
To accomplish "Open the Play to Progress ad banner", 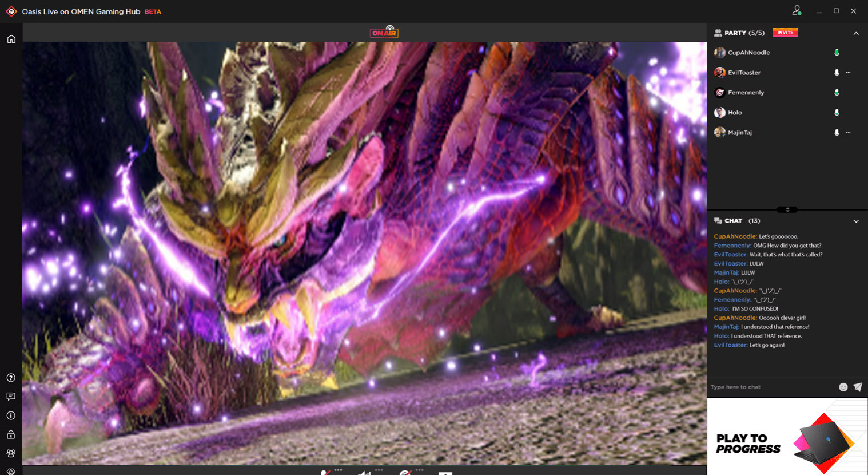I will pos(787,437).
